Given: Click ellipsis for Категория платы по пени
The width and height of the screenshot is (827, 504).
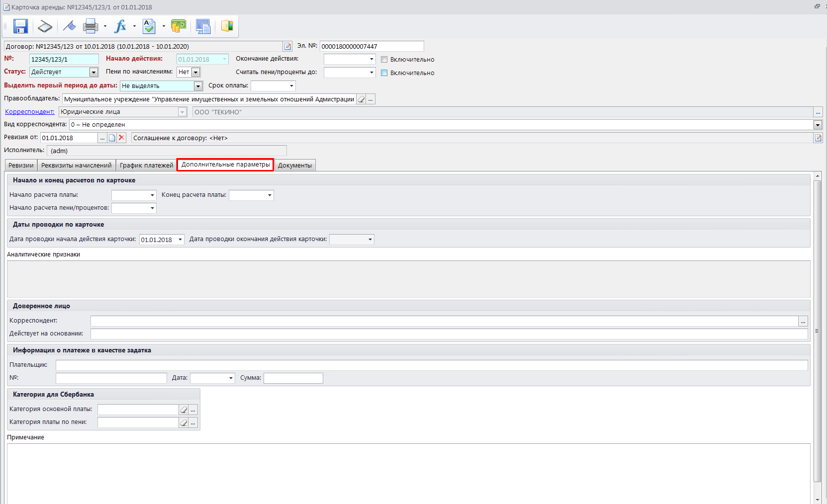Looking at the screenshot, I should click(x=193, y=422).
